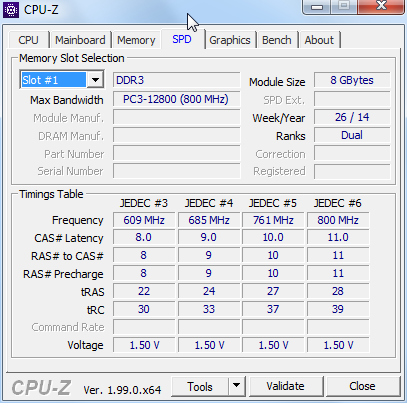Click the tRAS value 27
407x403 pixels.
(273, 291)
